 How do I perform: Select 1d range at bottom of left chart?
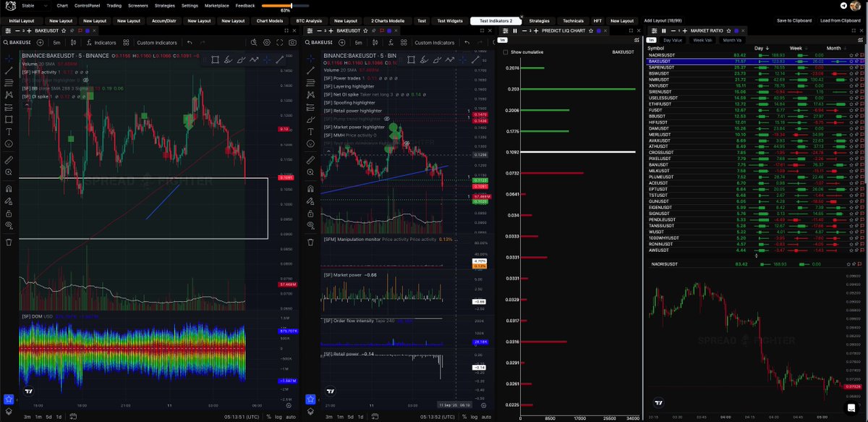[x=57, y=418]
